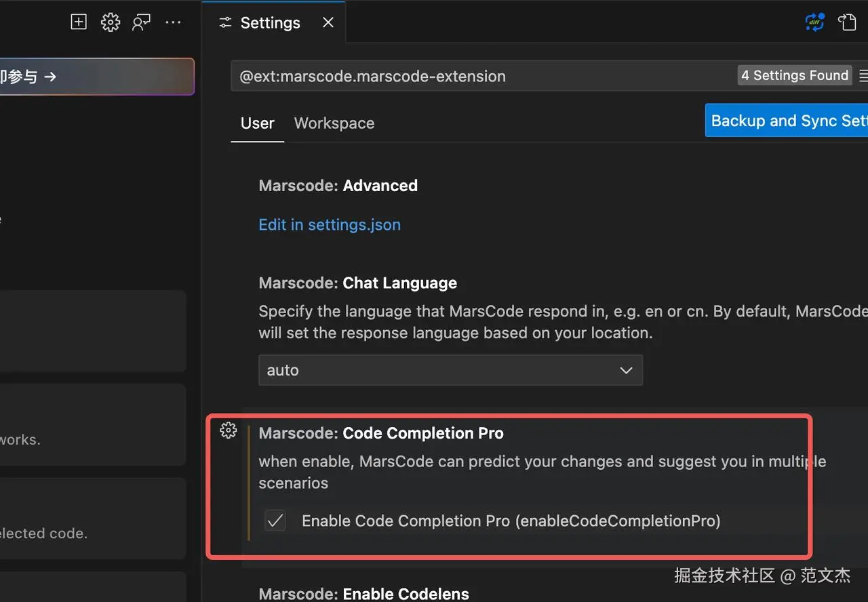Screen dimensions: 868x602
Task: Select the Settings editor tab
Action: (270, 22)
